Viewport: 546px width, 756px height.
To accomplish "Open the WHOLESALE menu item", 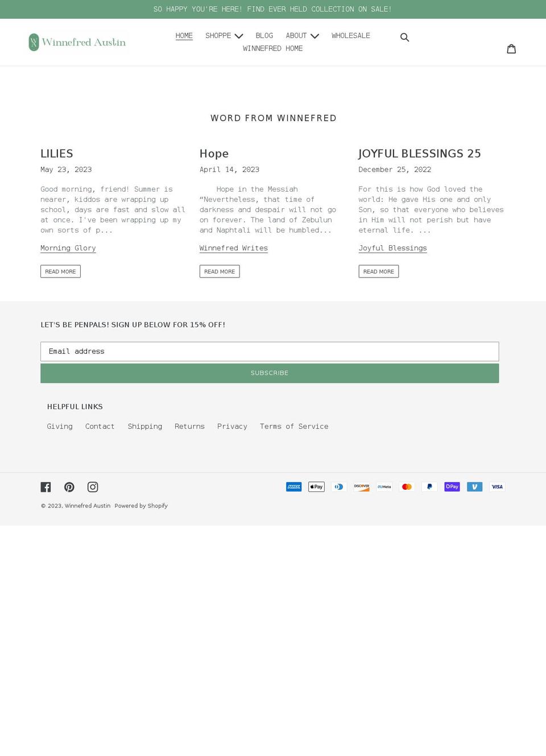I will pos(351,36).
